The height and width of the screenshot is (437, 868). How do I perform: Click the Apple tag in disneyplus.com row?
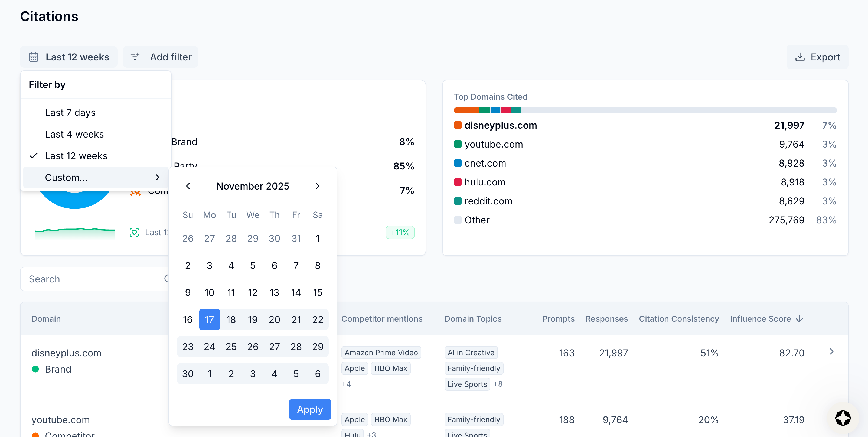354,368
